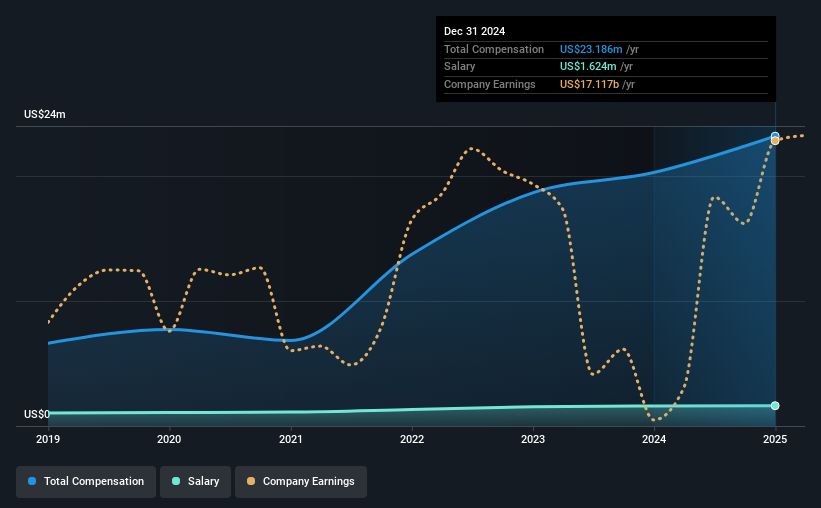Click the US$0 y-axis label
Image resolution: width=821 pixels, height=508 pixels.
click(37, 414)
